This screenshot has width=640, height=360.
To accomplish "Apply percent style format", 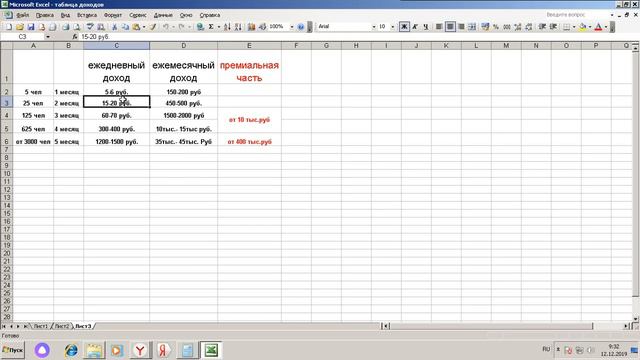I will pyautogui.click(x=496, y=27).
